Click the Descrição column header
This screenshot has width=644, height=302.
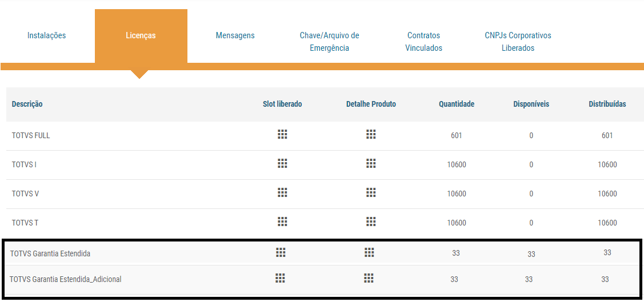(x=27, y=104)
